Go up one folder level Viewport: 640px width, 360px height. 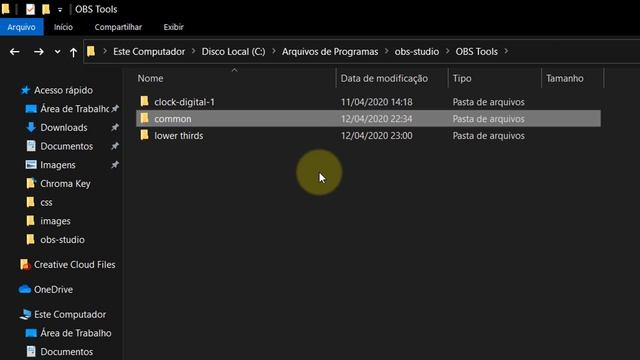[x=73, y=52]
